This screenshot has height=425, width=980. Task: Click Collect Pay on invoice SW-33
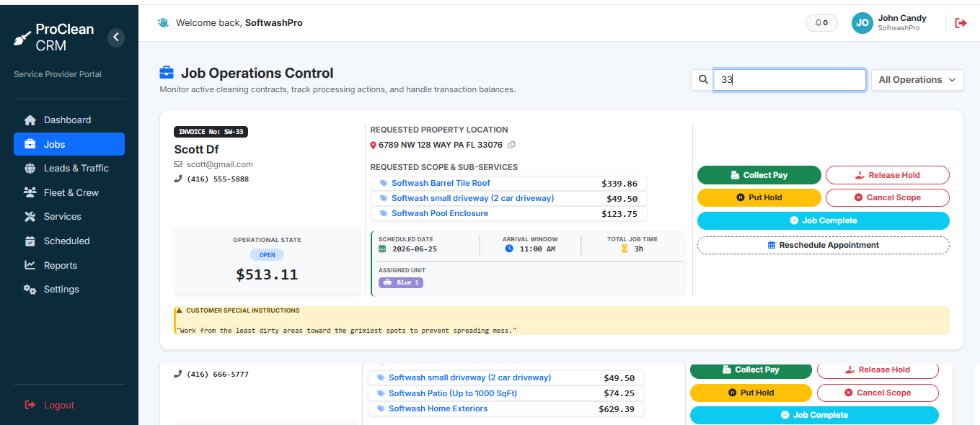(x=759, y=175)
